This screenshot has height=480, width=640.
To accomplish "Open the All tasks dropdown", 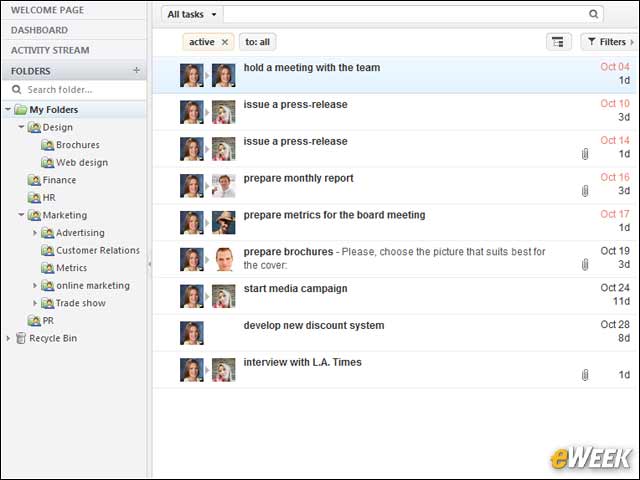I will [192, 14].
